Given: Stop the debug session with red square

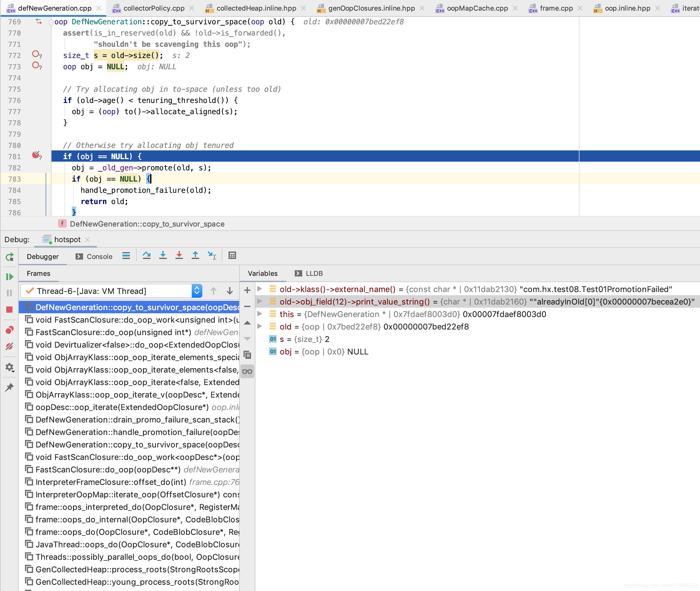Looking at the screenshot, I should [x=9, y=310].
